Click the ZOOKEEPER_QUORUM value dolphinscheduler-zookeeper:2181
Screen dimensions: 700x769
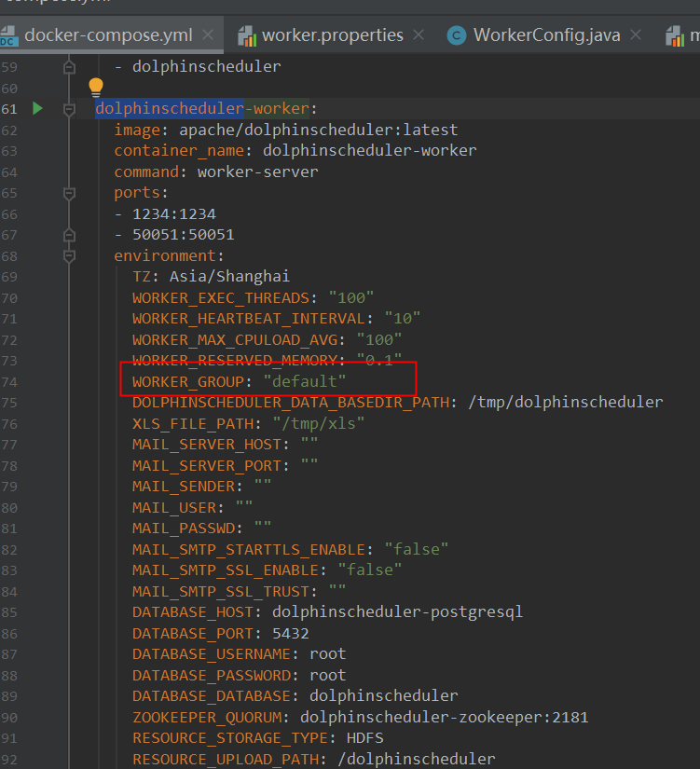point(445,718)
